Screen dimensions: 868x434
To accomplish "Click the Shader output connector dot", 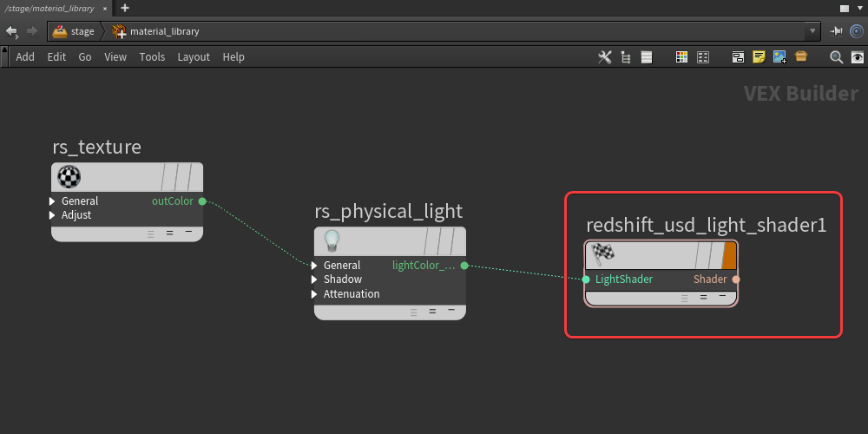I will (x=736, y=279).
